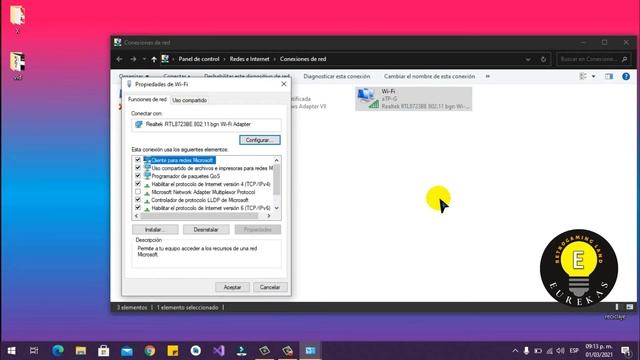This screenshot has height=360, width=640.
Task: Click the microphone icon in system tray
Action: 527,351
